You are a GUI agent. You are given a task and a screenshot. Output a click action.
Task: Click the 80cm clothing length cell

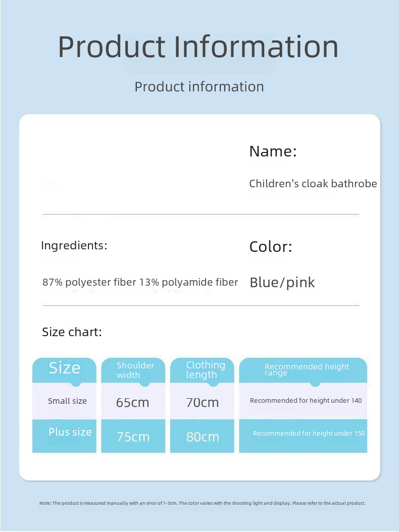(x=202, y=437)
